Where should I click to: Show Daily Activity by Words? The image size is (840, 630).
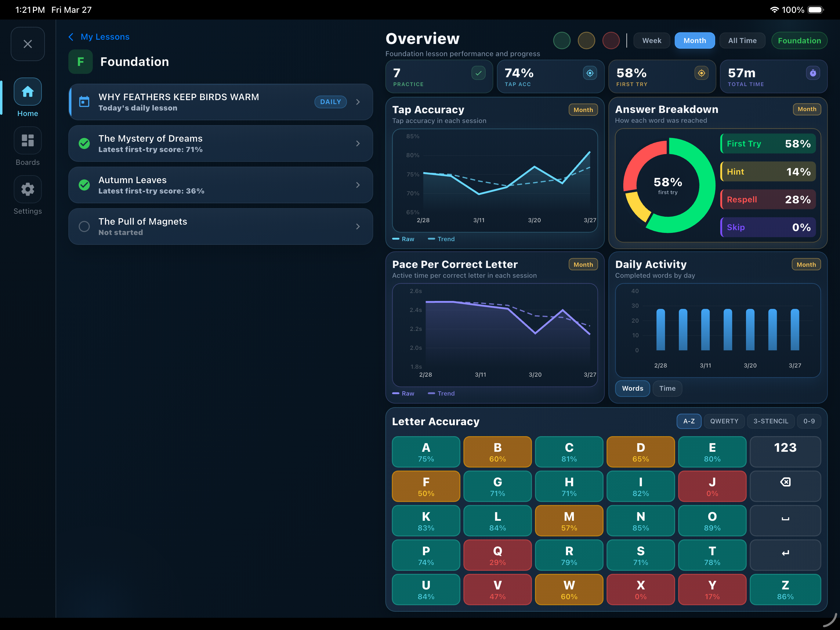click(x=632, y=389)
